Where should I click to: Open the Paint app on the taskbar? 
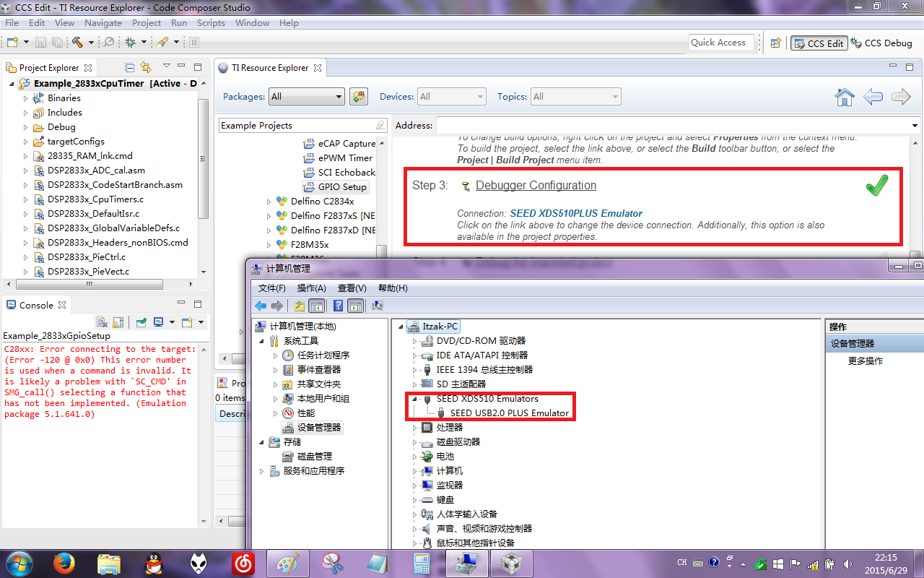point(289,563)
